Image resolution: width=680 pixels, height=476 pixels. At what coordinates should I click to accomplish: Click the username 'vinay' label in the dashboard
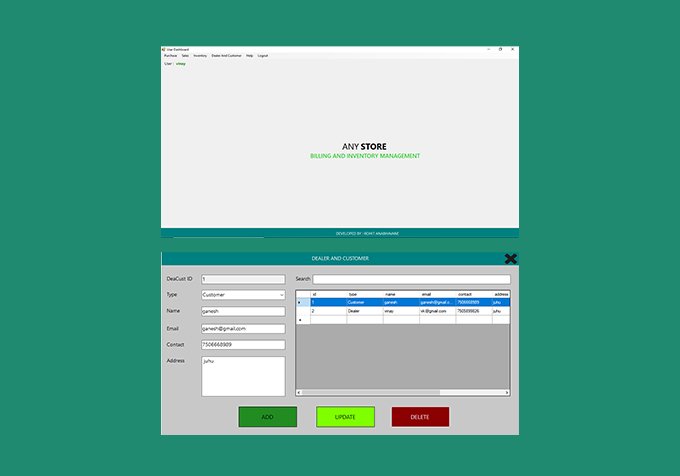pos(181,64)
